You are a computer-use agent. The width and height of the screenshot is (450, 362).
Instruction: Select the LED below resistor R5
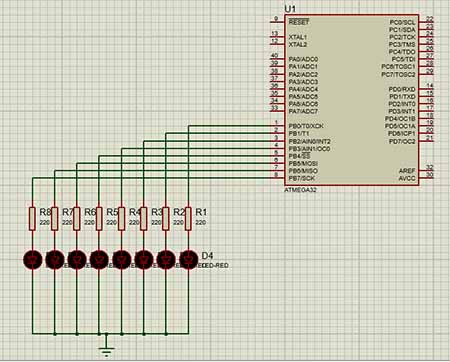click(99, 260)
